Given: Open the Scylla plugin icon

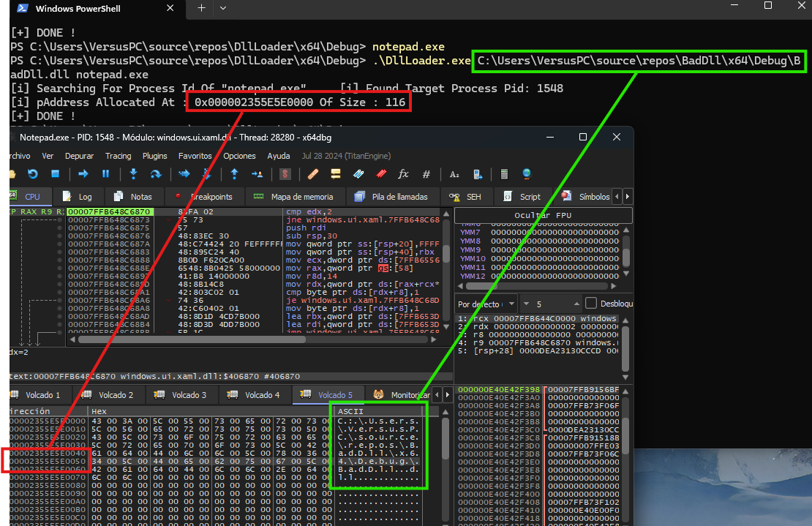Looking at the screenshot, I should (285, 174).
